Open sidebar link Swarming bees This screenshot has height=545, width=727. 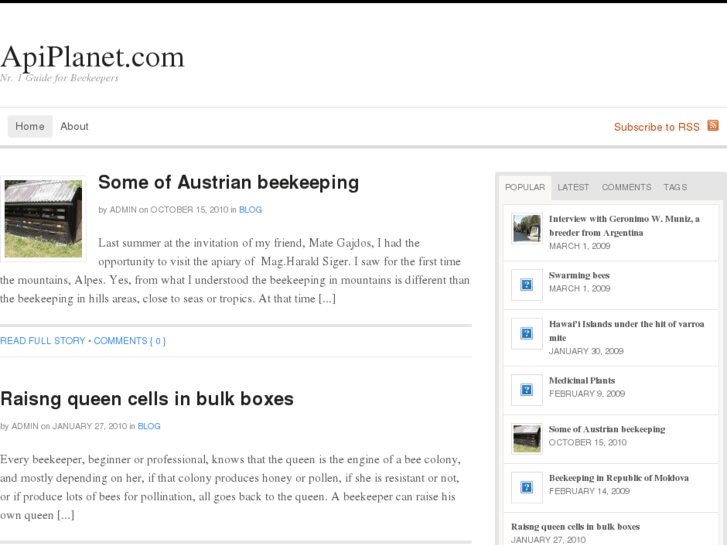[579, 275]
